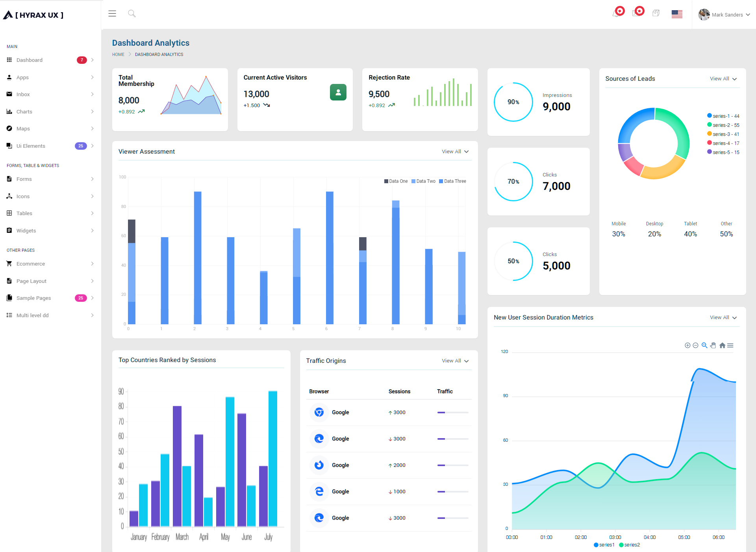The image size is (756, 552).
Task: Click green user icon in Active Visitors
Action: click(338, 92)
